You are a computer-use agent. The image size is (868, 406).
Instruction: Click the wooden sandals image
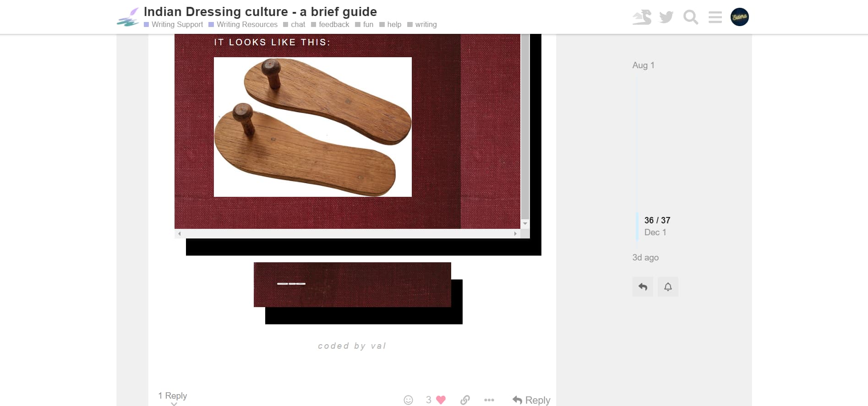pos(313,127)
